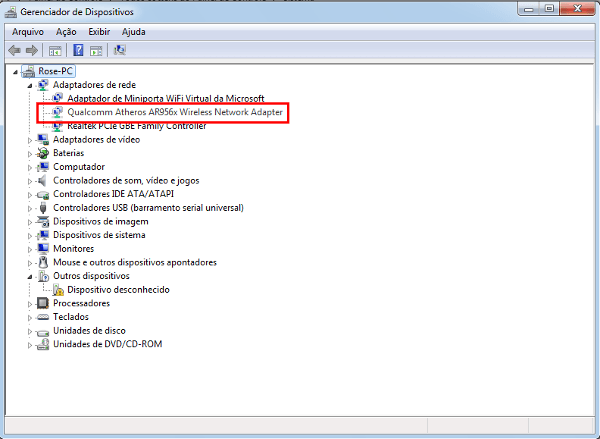The width and height of the screenshot is (600, 439).
Task: Expand the Controladores IDE ATA/ATAPI branch
Action: (30, 195)
